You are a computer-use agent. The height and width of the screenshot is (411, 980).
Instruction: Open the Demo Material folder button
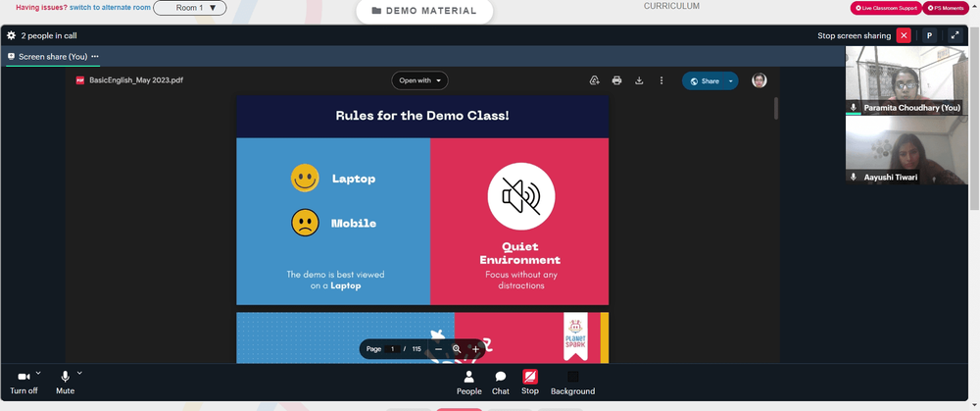click(x=424, y=11)
